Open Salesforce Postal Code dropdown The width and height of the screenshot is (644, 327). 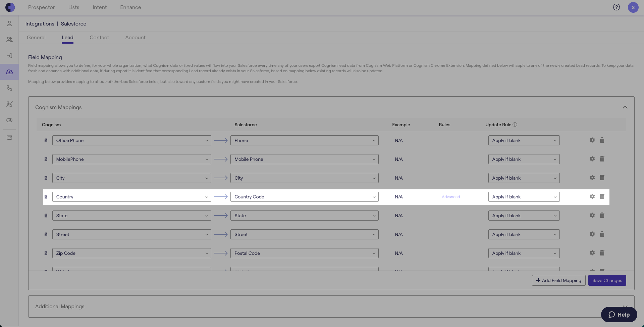(x=305, y=253)
